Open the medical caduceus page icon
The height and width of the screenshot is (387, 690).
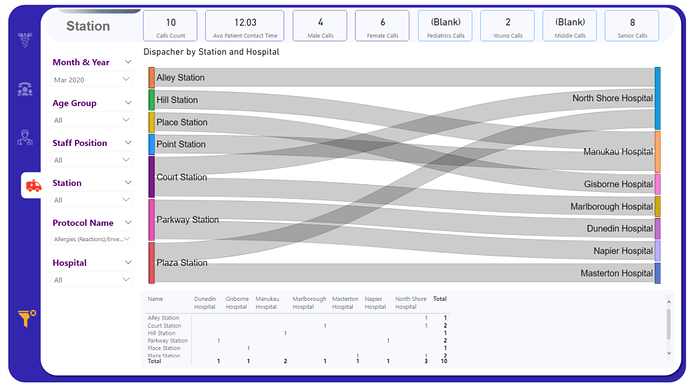click(x=25, y=40)
